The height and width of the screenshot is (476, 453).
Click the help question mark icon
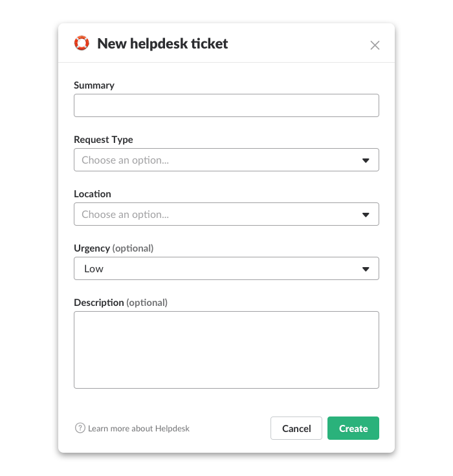pos(80,428)
